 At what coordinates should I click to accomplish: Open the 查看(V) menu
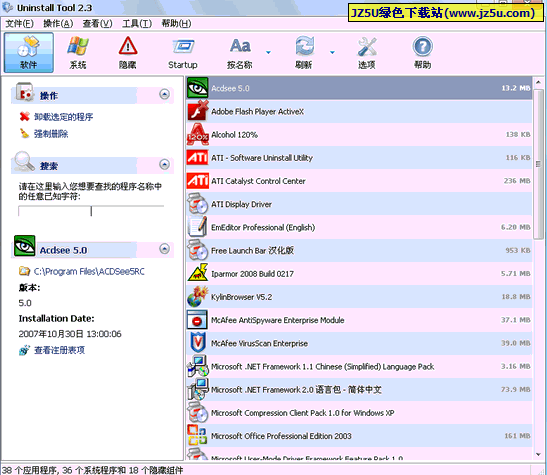click(x=97, y=23)
